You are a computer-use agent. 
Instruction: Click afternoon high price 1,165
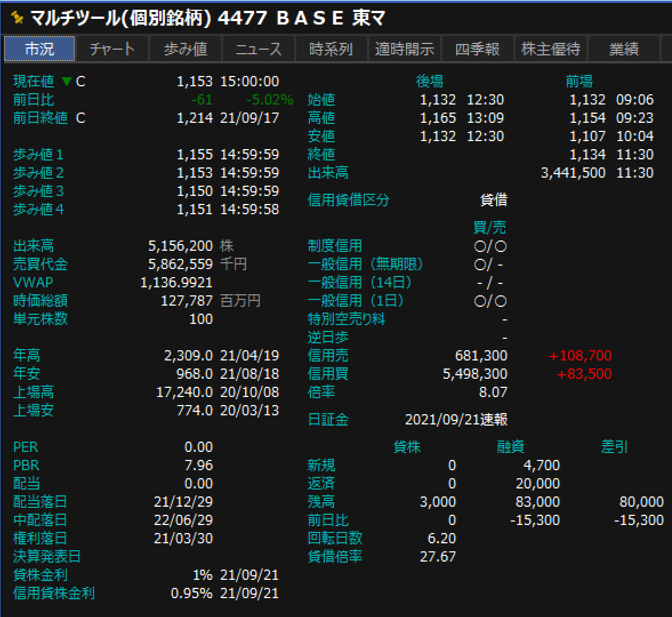[x=437, y=118]
